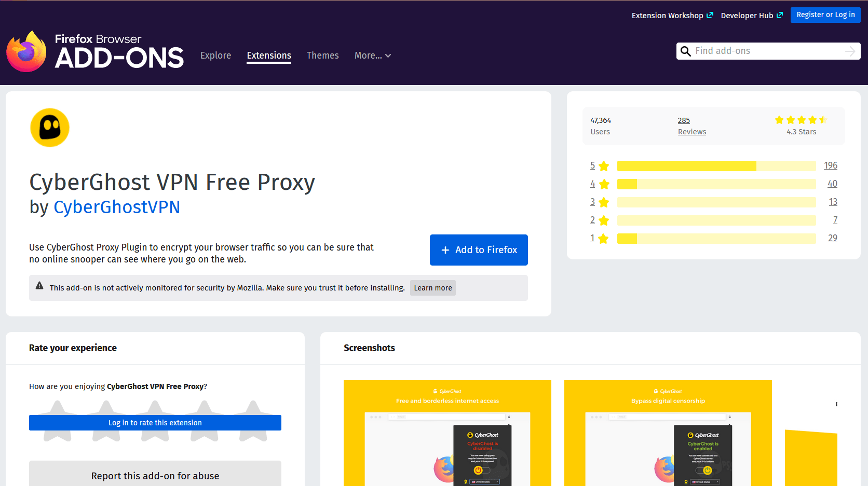Switch to the Themes tab
Screen dimensions: 868x486
click(x=323, y=55)
